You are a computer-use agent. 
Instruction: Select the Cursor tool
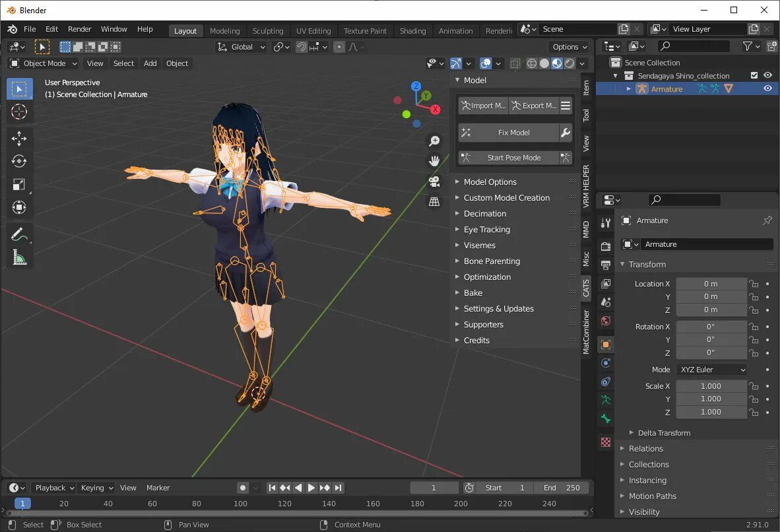[x=19, y=112]
